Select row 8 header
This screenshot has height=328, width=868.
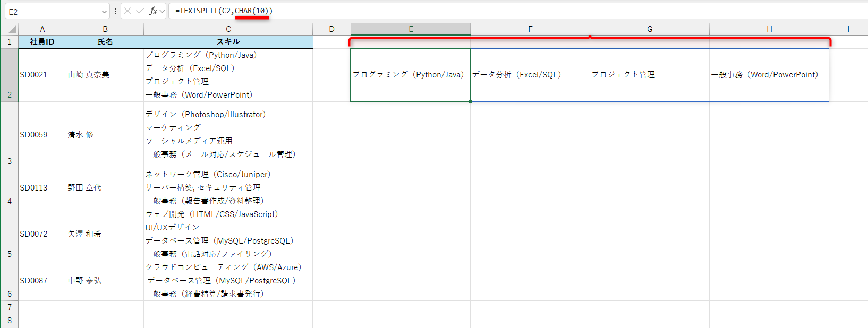coord(10,321)
